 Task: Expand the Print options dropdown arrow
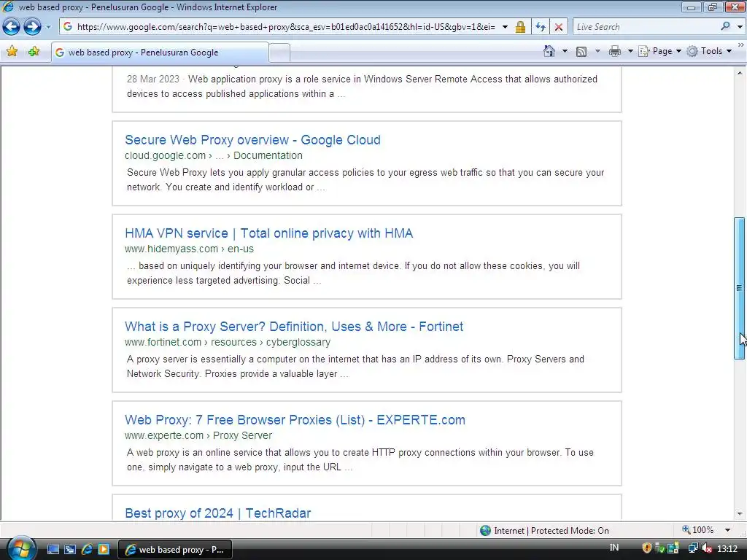(x=630, y=51)
